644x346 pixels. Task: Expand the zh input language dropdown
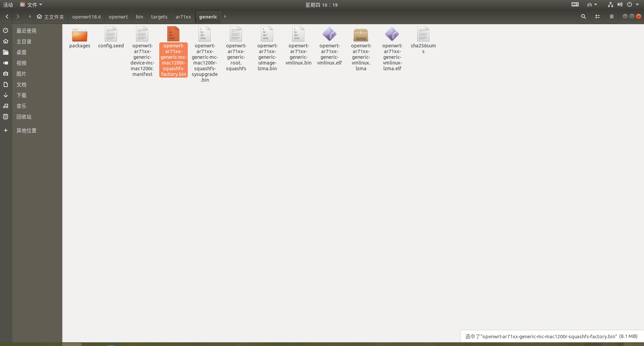pyautogui.click(x=592, y=5)
